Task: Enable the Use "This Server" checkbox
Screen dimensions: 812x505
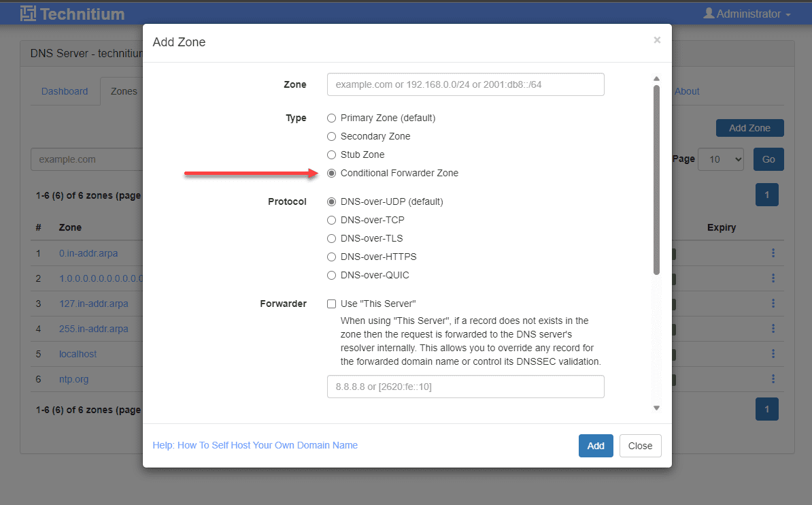Action: point(332,304)
